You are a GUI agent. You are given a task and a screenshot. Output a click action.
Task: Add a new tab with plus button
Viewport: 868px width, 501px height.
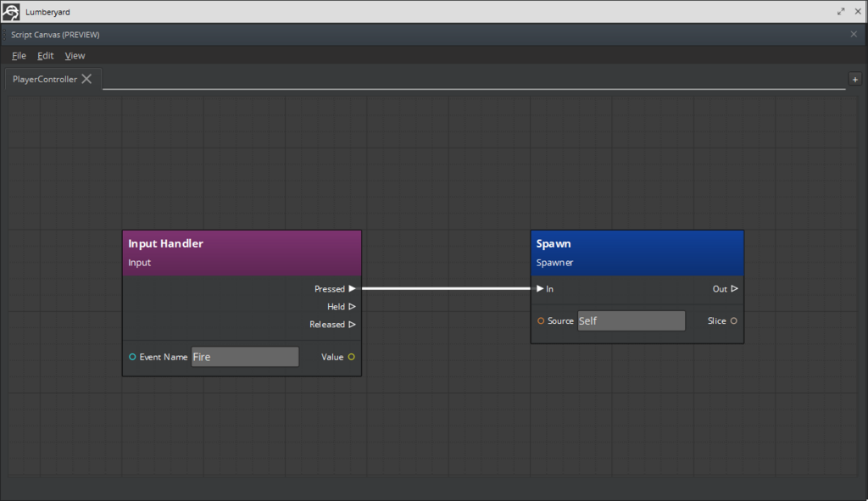[x=854, y=80]
